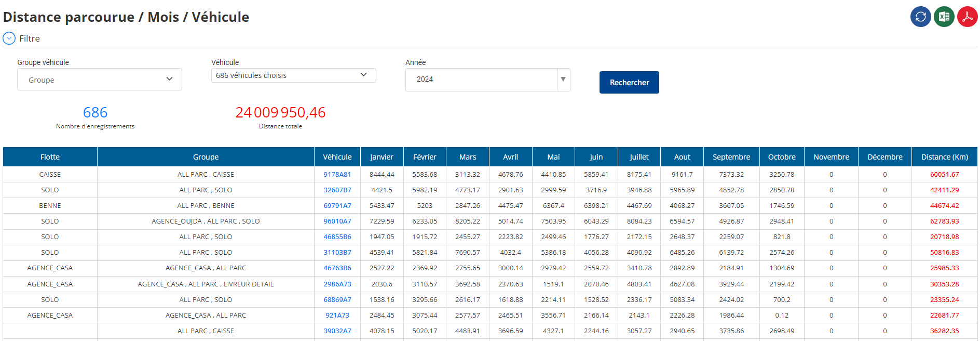Open the Véhicule selection dropdown
Image resolution: width=980 pixels, height=341 pixels.
click(293, 75)
